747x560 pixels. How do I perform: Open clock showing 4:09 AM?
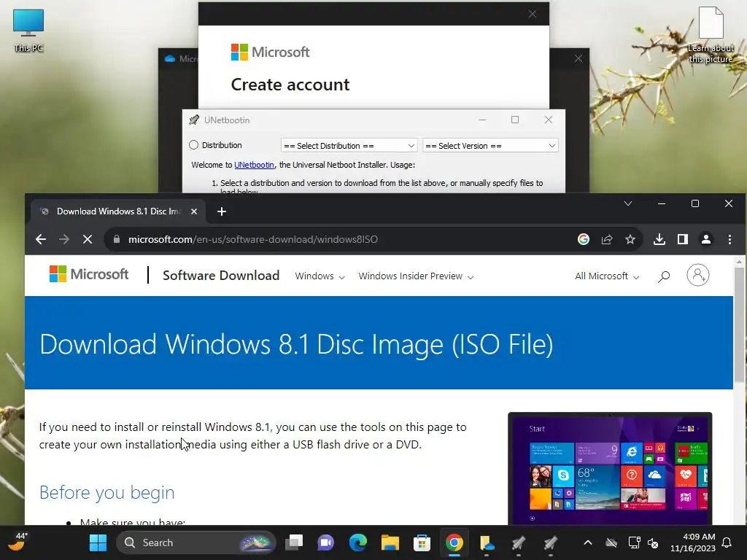693,542
